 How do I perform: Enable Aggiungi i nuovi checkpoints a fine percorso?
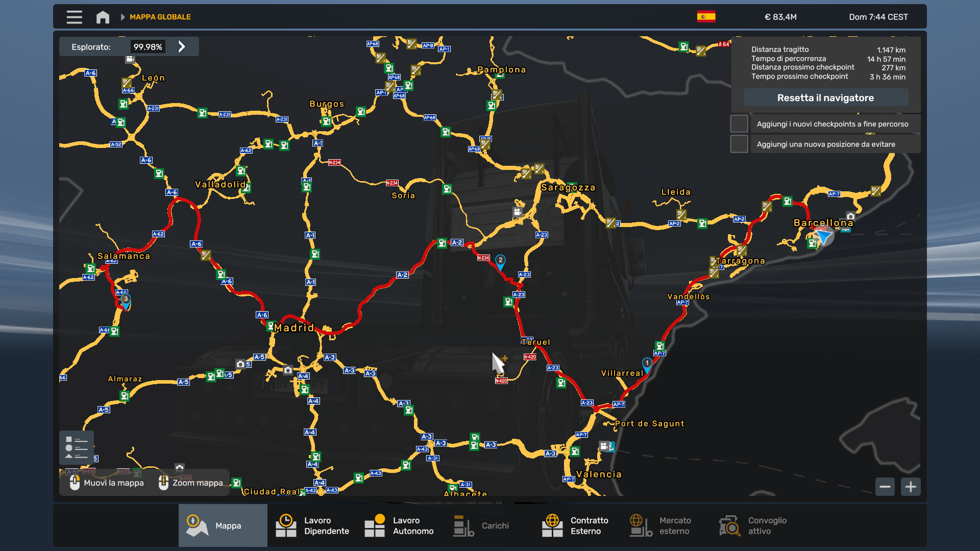click(739, 123)
